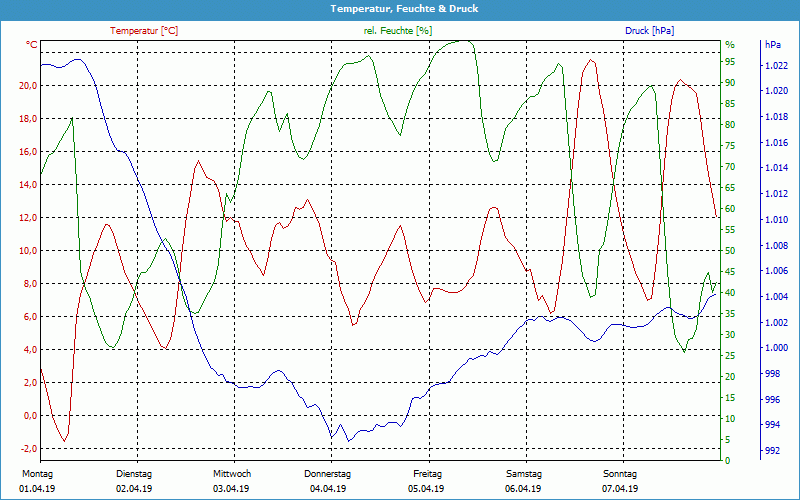
Task: Click the '90' humidity axis value
Action: pyautogui.click(x=730, y=83)
